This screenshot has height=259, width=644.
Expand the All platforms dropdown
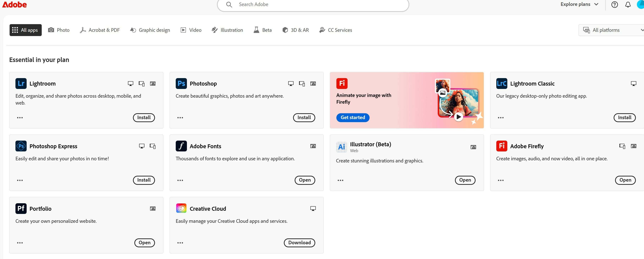pos(611,30)
